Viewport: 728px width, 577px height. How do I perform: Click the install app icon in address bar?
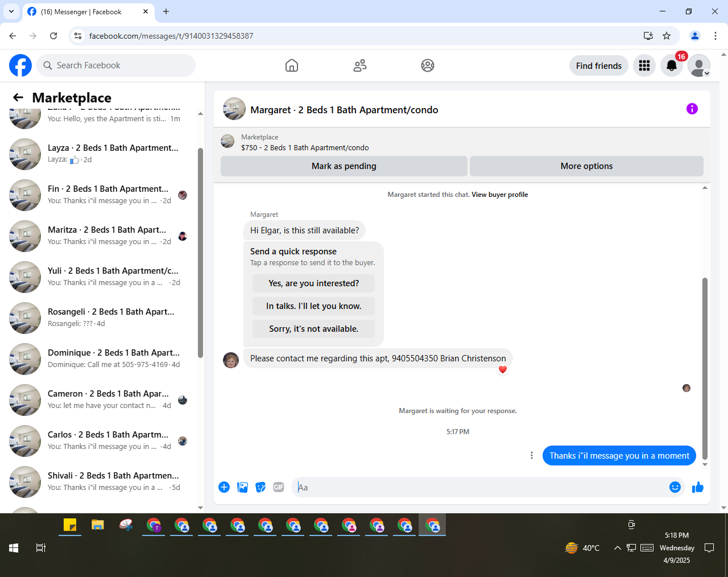pos(648,36)
